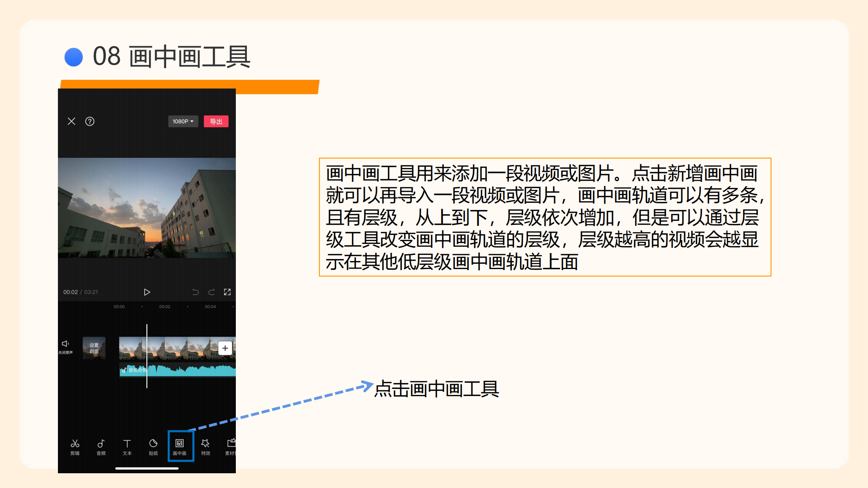Image resolution: width=868 pixels, height=488 pixels.
Task: Open the 素材包 material pack tool
Action: [230, 447]
